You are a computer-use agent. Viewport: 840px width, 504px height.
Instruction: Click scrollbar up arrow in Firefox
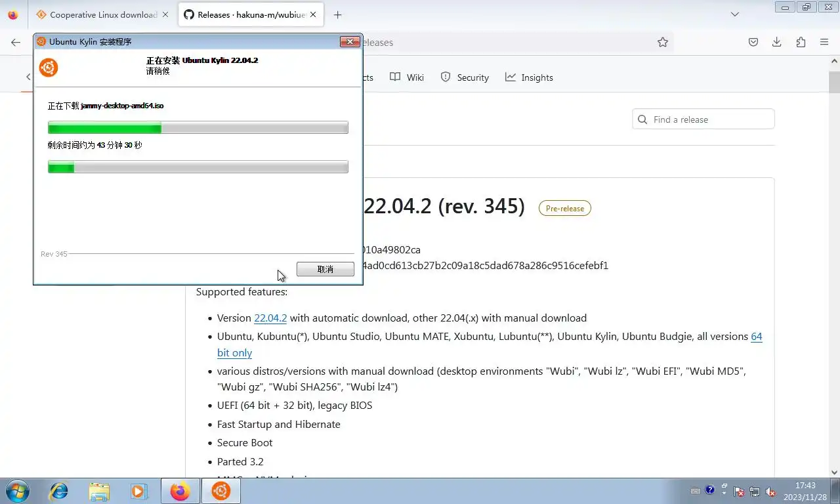coord(835,60)
